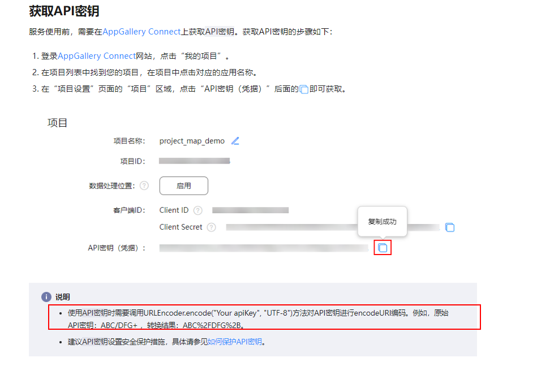Viewport: 537px width, 392px height.
Task: Click the blurred API key value
Action: 264,248
